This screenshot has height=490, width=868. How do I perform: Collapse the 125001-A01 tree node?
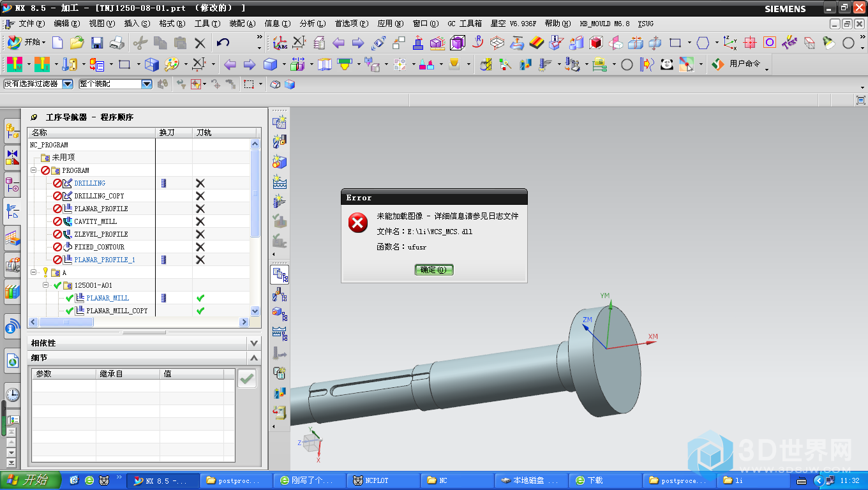45,285
